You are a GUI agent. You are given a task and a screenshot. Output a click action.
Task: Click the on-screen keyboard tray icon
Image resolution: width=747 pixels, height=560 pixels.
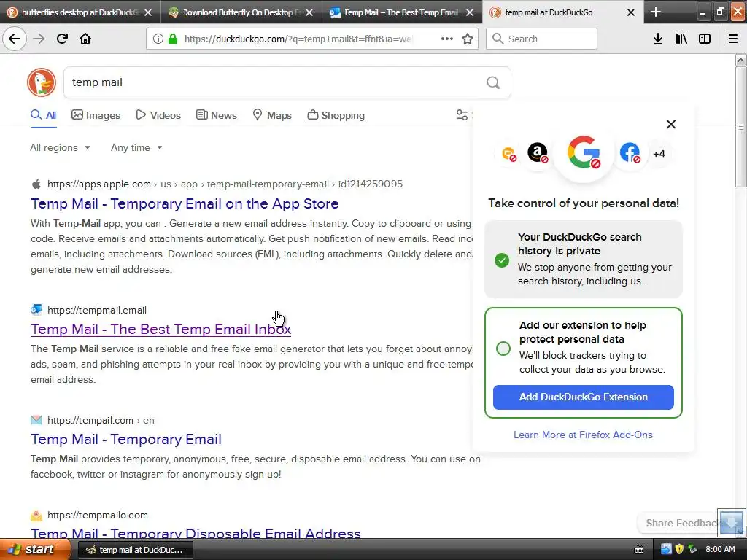tap(639, 550)
